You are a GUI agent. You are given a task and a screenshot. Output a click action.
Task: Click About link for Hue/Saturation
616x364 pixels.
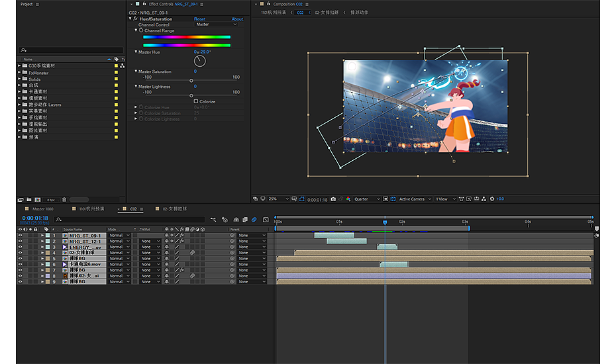tap(237, 19)
